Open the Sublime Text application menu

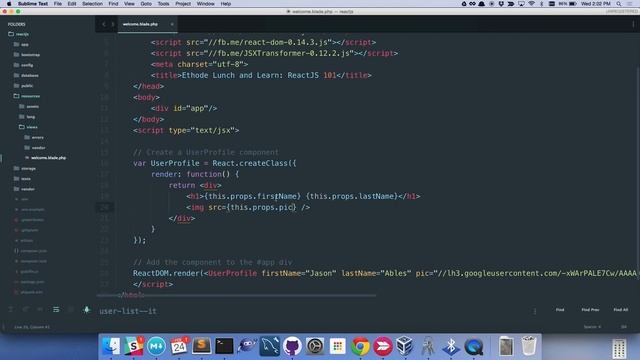pyautogui.click(x=33, y=4)
